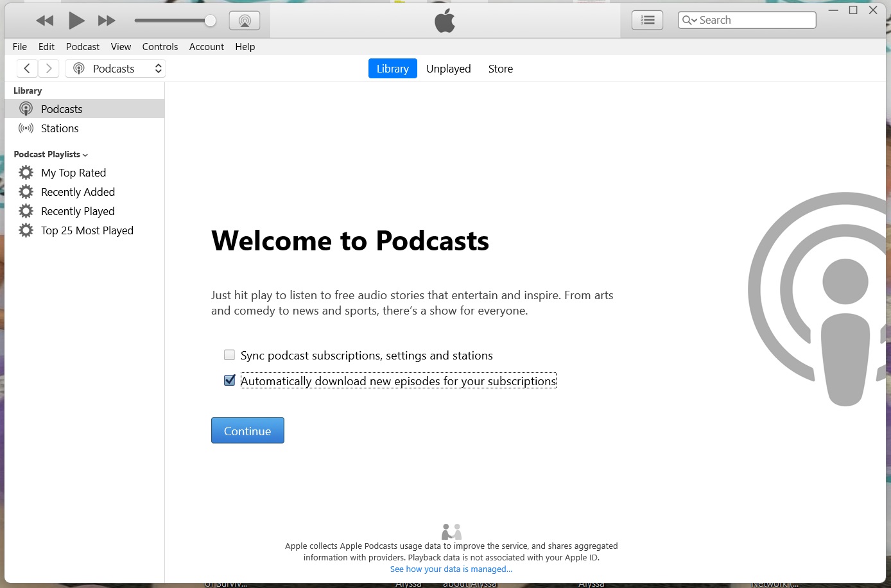Click the blue Continue button

tap(248, 431)
